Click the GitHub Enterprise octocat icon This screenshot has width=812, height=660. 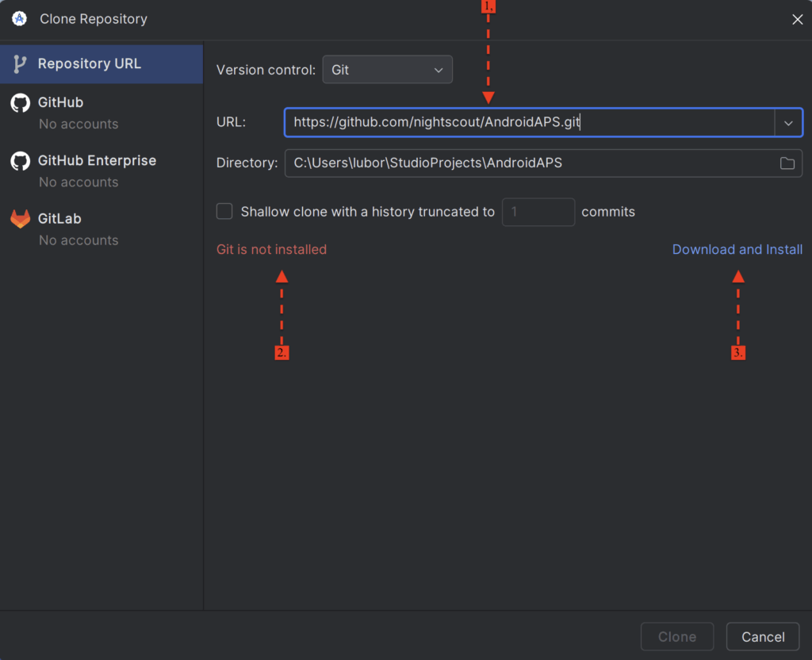tap(21, 161)
